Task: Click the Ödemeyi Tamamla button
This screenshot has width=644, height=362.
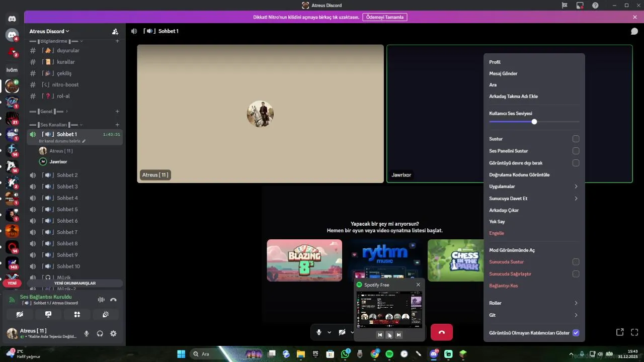Action: point(385,17)
